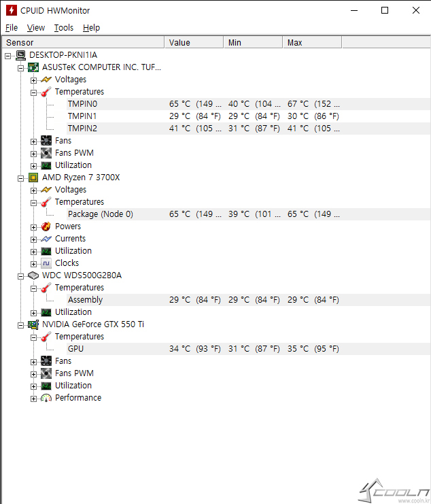
Task: Click the square-wave icon beside Clocks
Action: [x=46, y=263]
